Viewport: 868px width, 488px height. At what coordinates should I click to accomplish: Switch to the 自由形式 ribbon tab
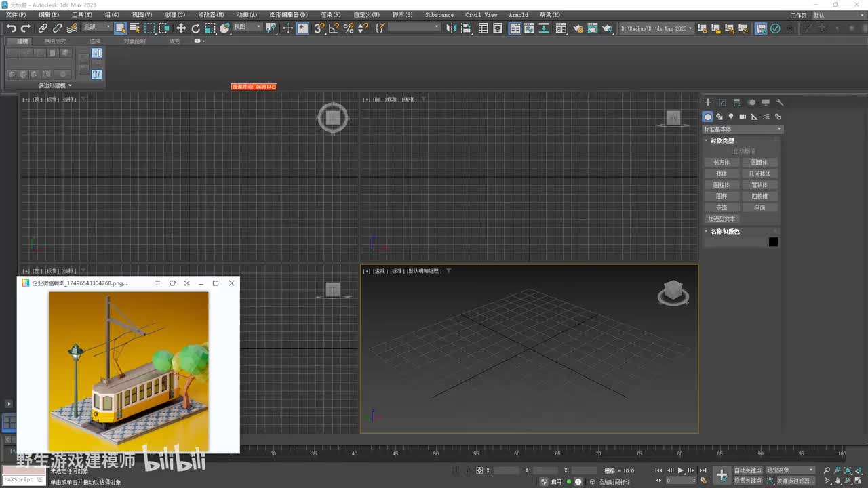click(x=55, y=41)
